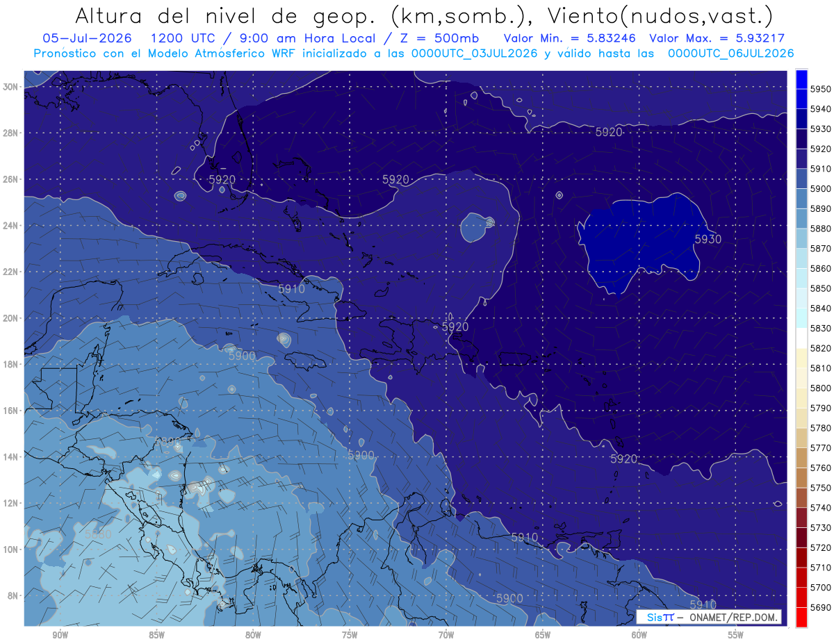The image size is (834, 644).
Task: Click the 5690 value in the color legend
Action: (820, 607)
